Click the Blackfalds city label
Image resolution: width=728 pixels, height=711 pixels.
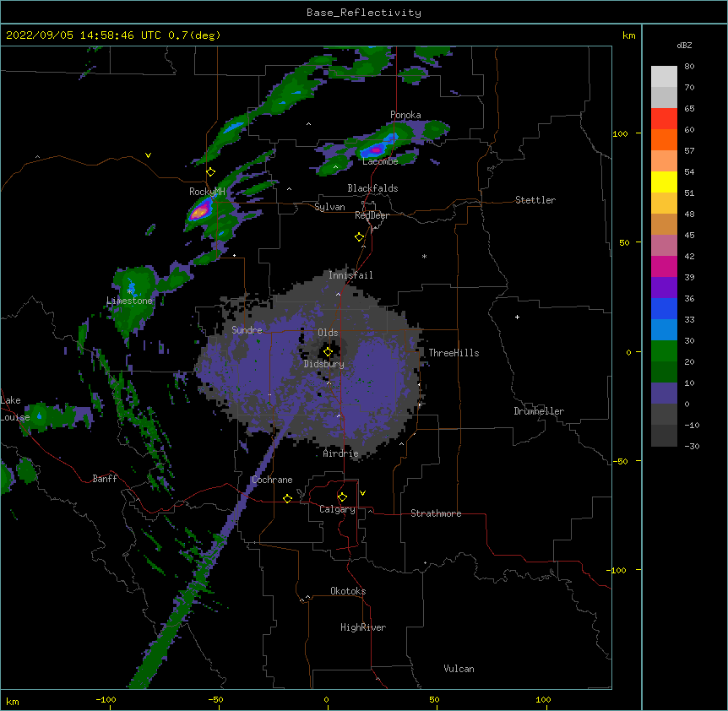coord(372,188)
